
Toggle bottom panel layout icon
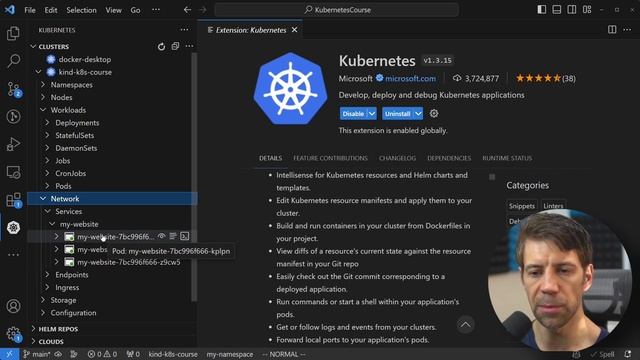point(557,9)
